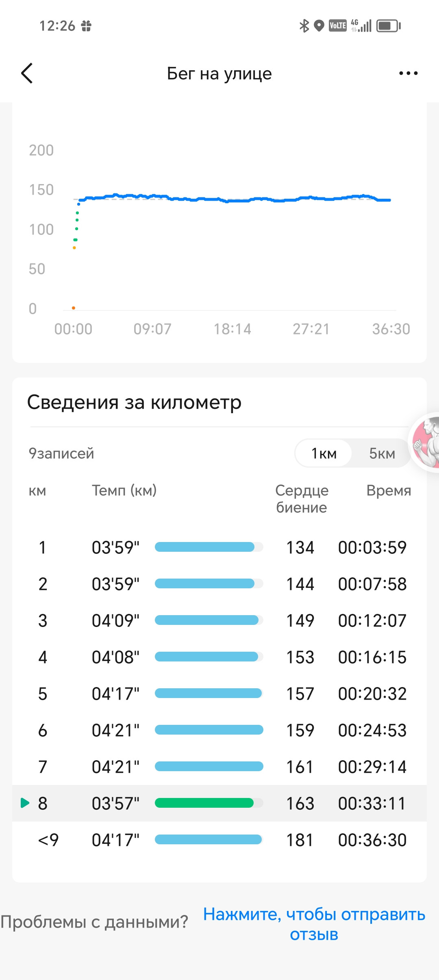Screen dimensions: 439x980
Task: Open the three-dot more options menu
Action: click(x=408, y=74)
